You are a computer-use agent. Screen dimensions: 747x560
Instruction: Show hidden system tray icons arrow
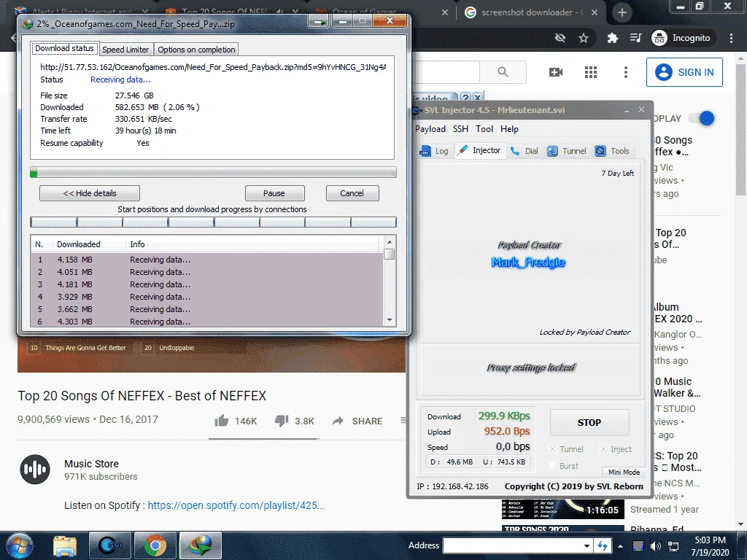620,546
